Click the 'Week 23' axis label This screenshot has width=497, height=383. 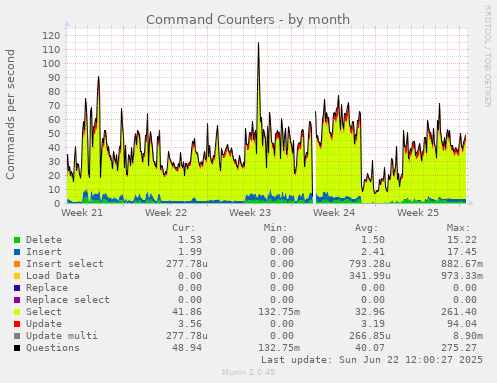250,212
